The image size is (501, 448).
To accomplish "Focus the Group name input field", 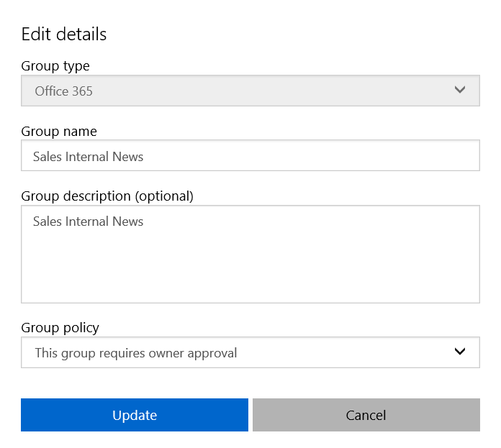I will [250, 155].
